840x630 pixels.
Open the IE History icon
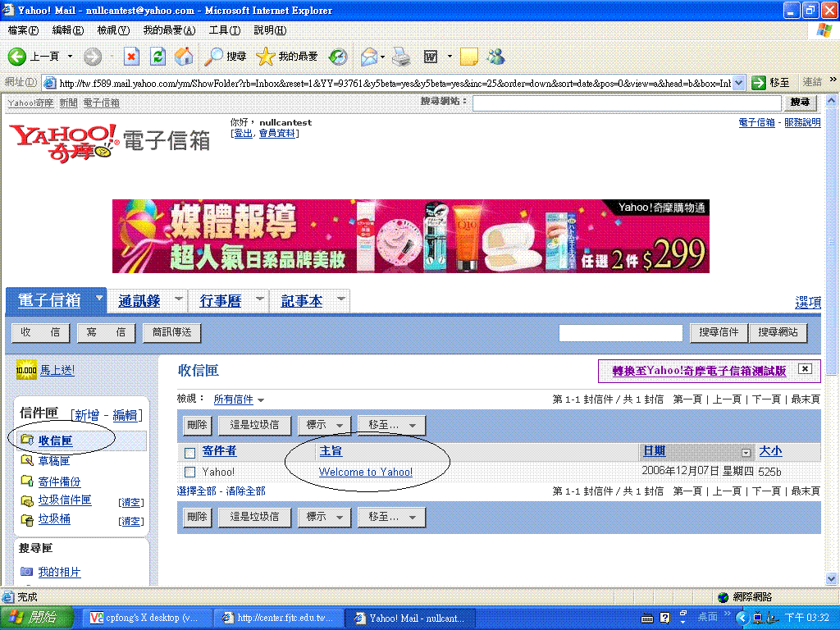click(337, 57)
